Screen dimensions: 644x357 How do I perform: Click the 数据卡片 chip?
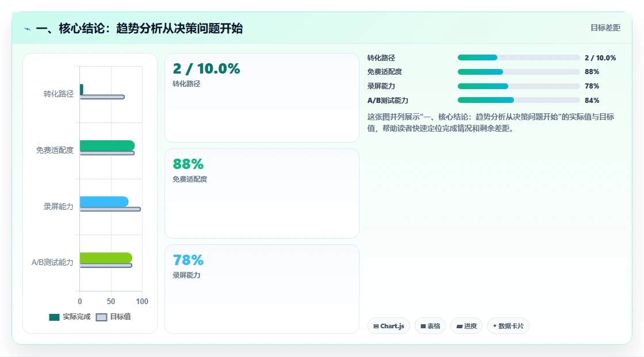point(508,326)
